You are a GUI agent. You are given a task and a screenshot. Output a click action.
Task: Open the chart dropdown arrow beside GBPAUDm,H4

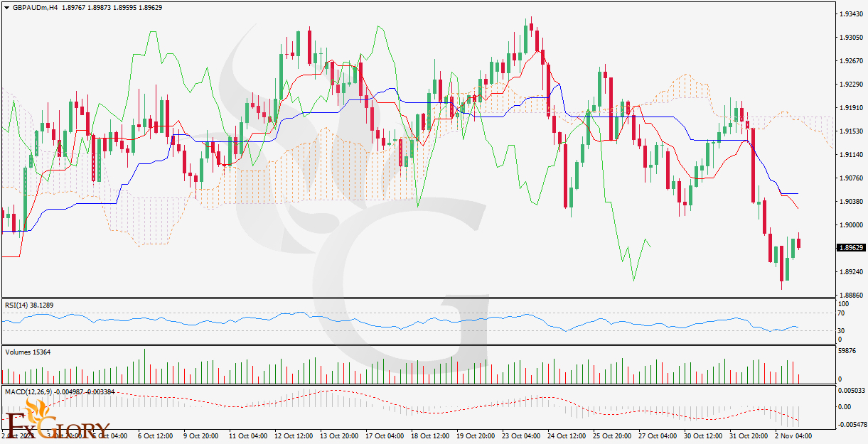7,8
